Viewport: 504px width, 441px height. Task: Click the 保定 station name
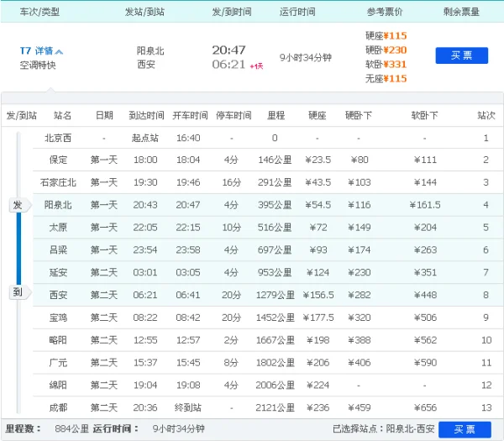tap(58, 160)
